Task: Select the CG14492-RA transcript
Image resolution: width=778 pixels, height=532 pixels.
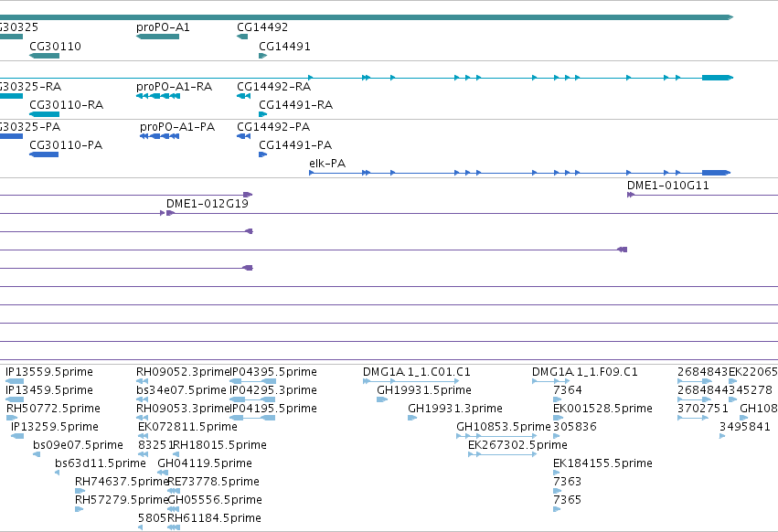Action: point(243,96)
